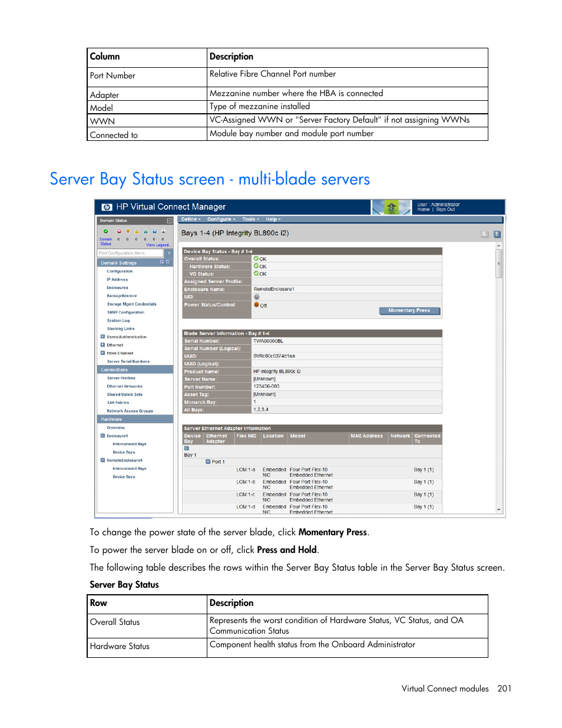Click the search help question mark button
The width and height of the screenshot is (562, 728).
(168, 253)
